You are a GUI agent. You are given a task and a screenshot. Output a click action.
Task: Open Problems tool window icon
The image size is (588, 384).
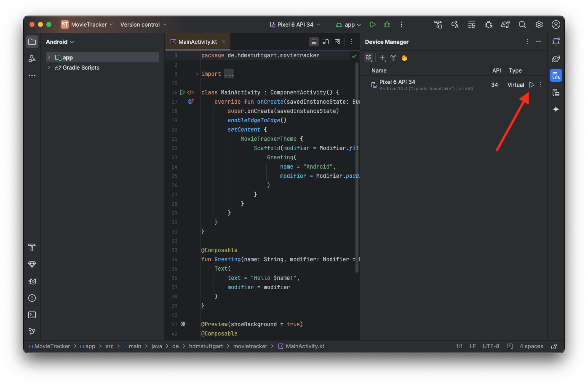point(32,298)
